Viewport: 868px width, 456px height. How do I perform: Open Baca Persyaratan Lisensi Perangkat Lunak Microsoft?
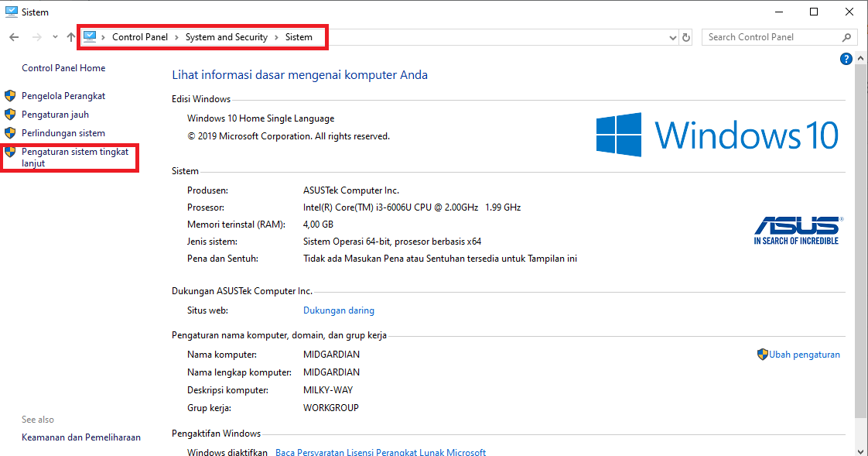(381, 452)
